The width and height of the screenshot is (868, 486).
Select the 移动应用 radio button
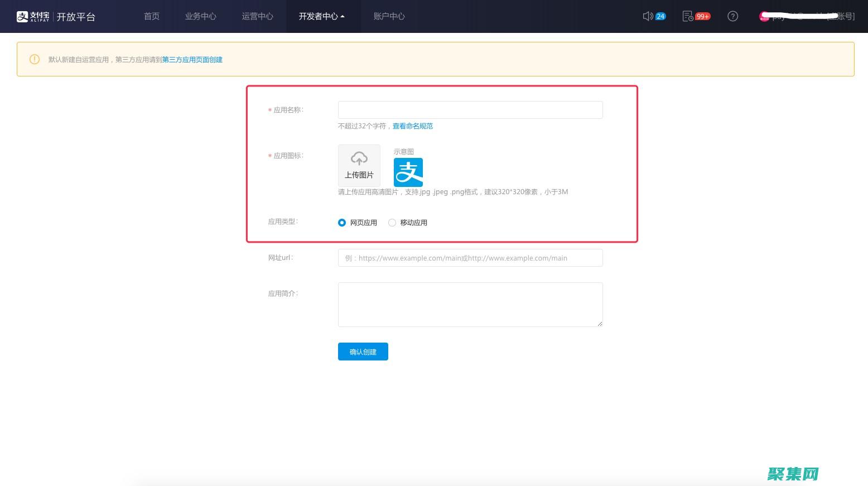coord(392,223)
